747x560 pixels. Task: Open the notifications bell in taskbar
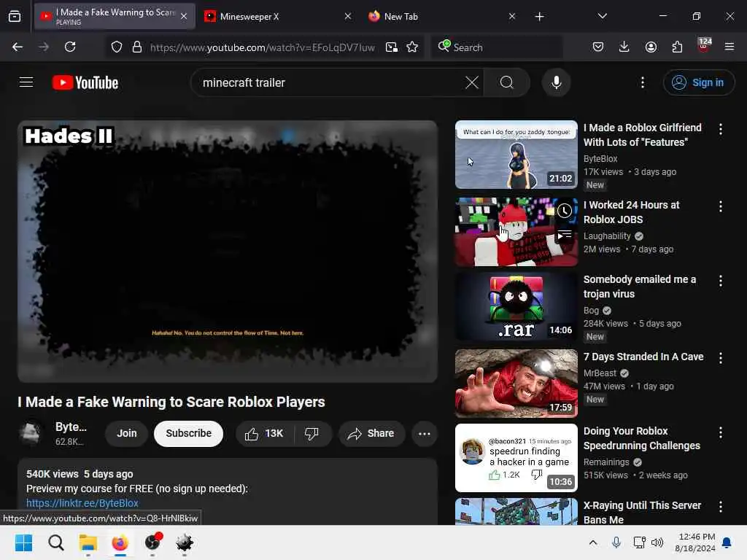pyautogui.click(x=727, y=542)
